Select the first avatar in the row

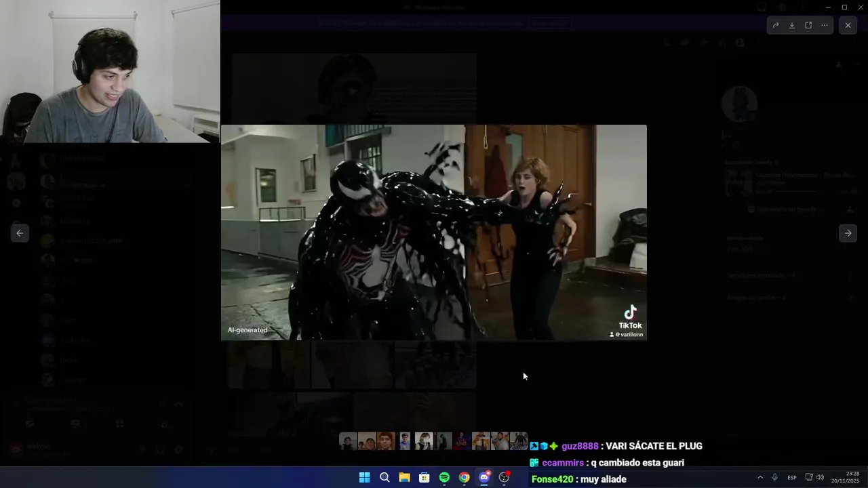point(348,441)
